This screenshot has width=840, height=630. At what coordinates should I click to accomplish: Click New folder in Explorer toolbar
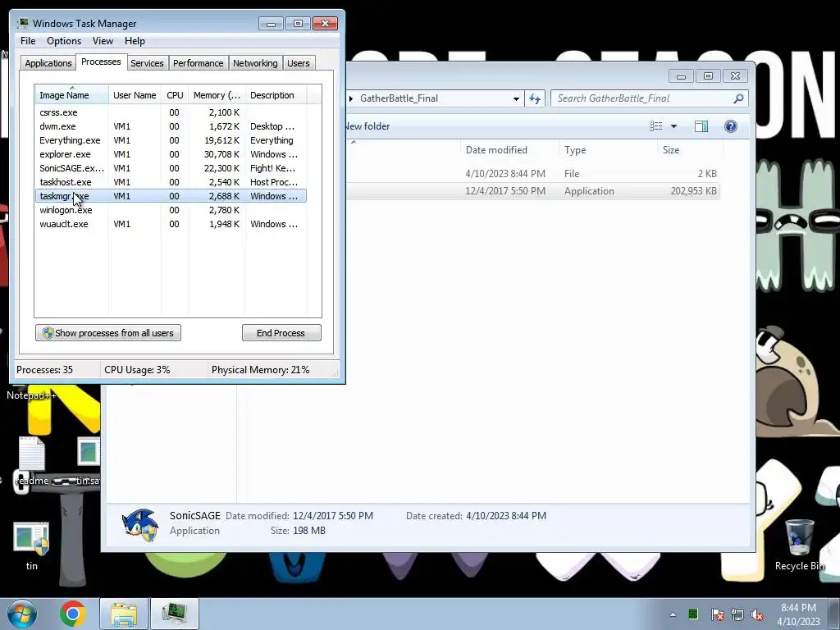[367, 126]
